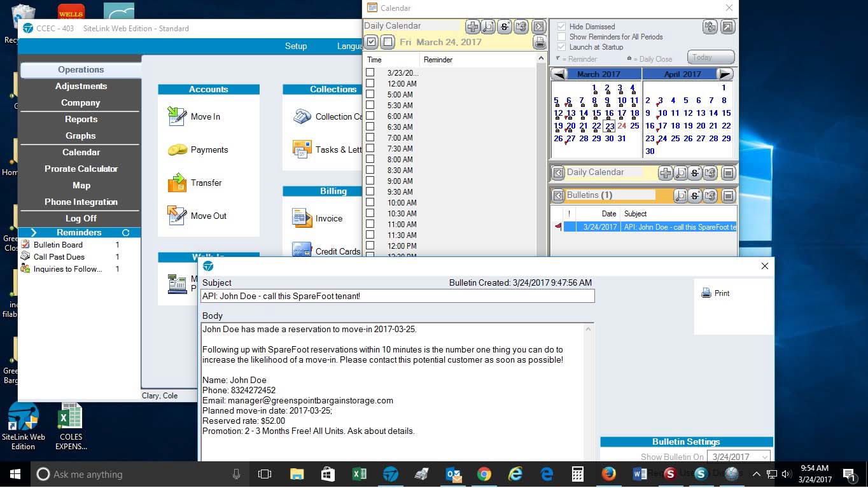Expand the Reminders section chevron
The image size is (868, 488).
(x=34, y=233)
